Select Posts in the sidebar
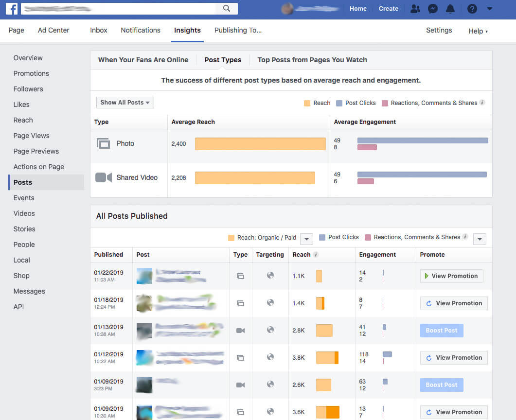 pos(46,182)
